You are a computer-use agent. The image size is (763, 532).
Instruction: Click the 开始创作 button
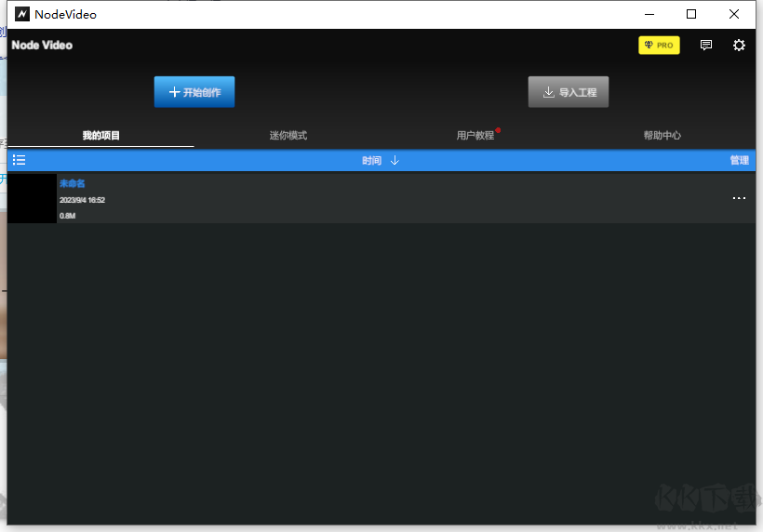coord(194,92)
